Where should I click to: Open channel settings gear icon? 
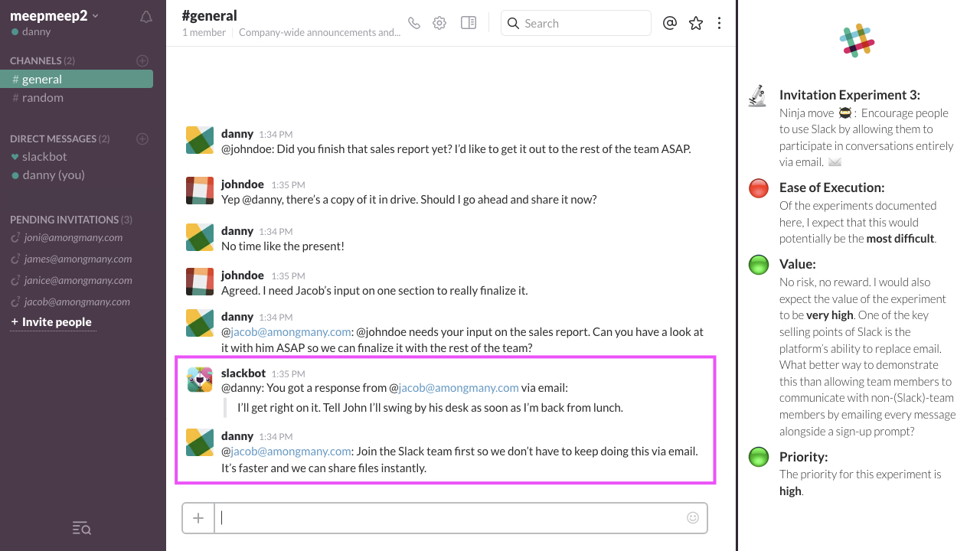pos(439,23)
